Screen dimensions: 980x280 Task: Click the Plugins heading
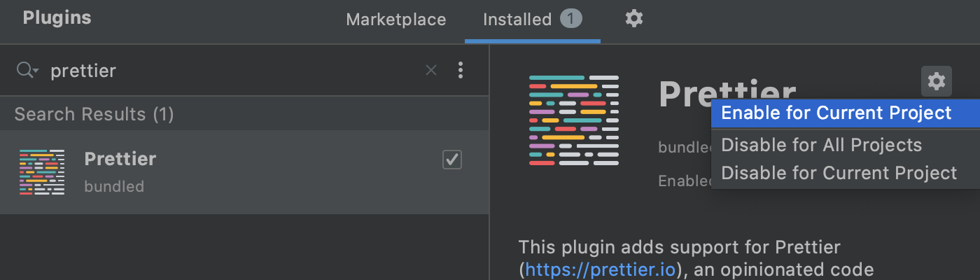(57, 18)
